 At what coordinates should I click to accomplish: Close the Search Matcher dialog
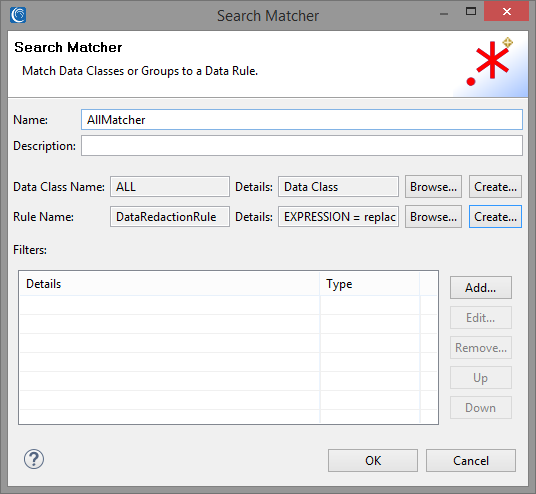point(507,12)
